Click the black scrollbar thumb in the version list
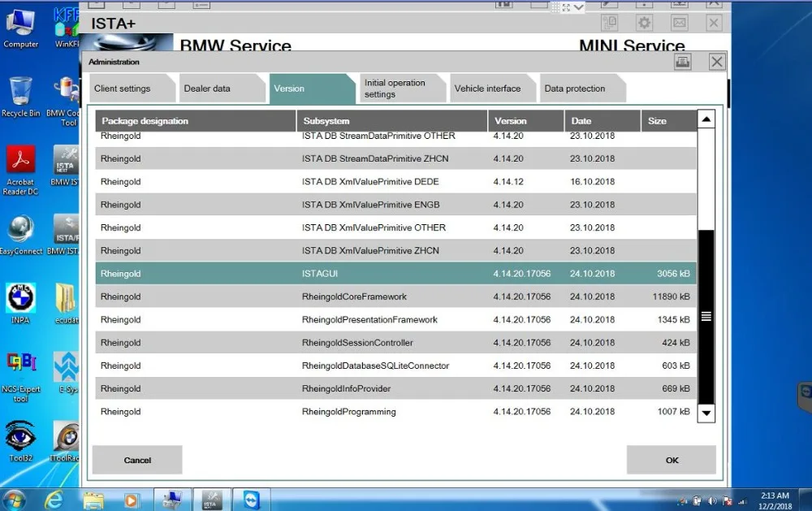This screenshot has width=812, height=511. coord(706,317)
